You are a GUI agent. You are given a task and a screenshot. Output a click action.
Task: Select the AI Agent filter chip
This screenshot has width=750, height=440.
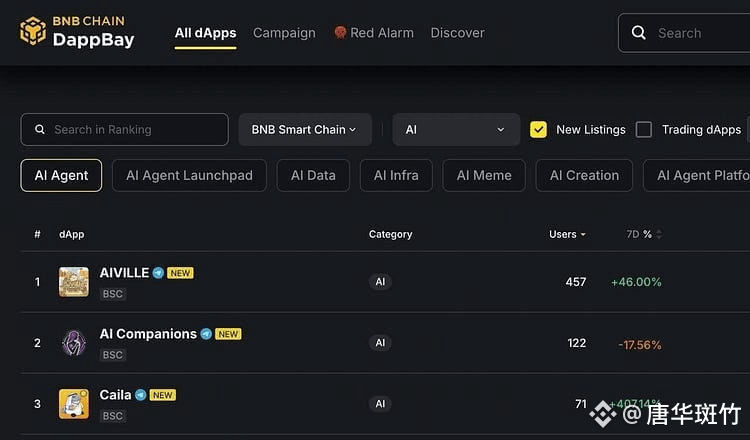click(x=61, y=176)
